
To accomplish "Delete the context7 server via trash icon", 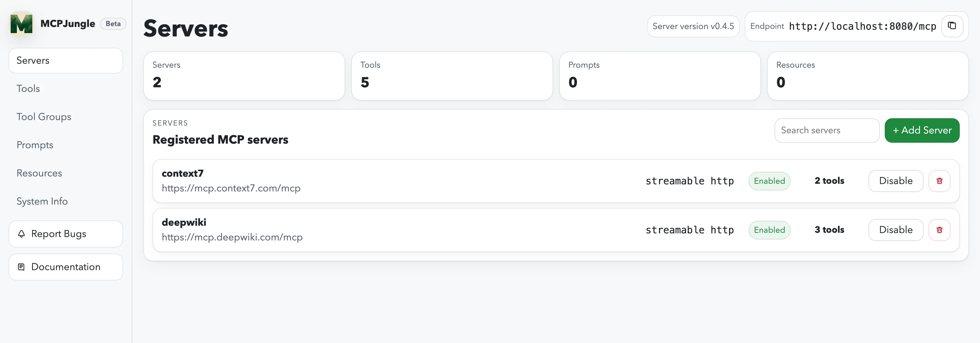I will [x=939, y=181].
